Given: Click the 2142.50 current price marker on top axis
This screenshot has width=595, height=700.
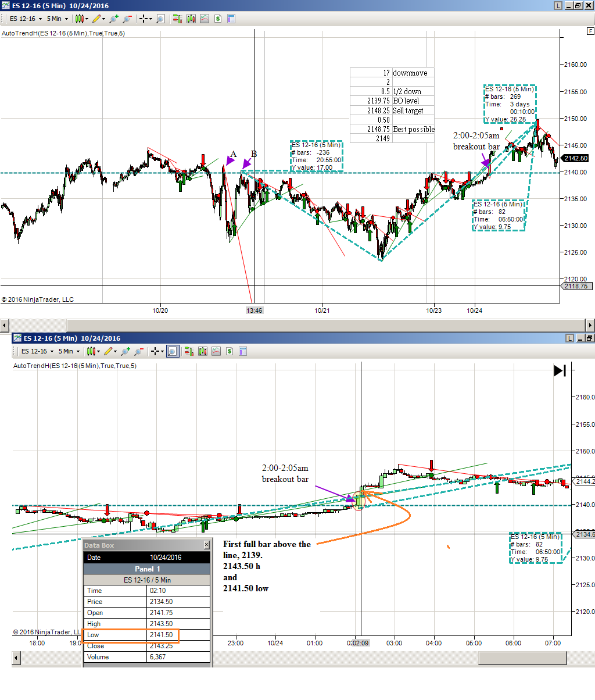Looking at the screenshot, I should click(576, 158).
